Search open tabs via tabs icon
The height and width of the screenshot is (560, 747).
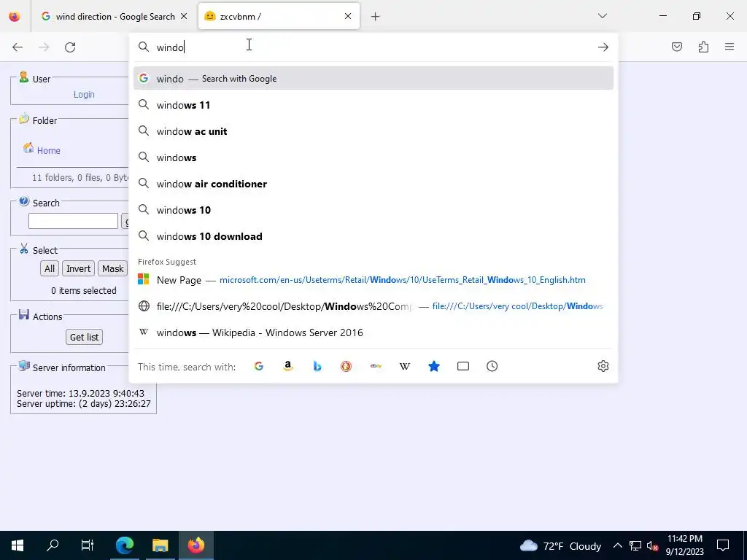[463, 366]
